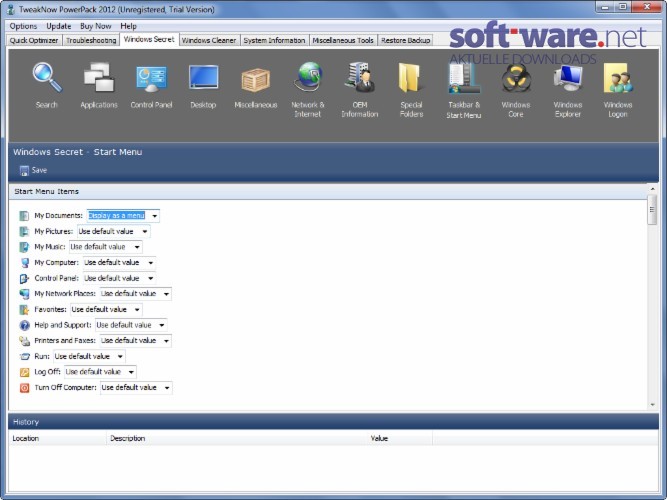The height and width of the screenshot is (500, 667).
Task: Click the Log Off row icon
Action: pyautogui.click(x=24, y=372)
